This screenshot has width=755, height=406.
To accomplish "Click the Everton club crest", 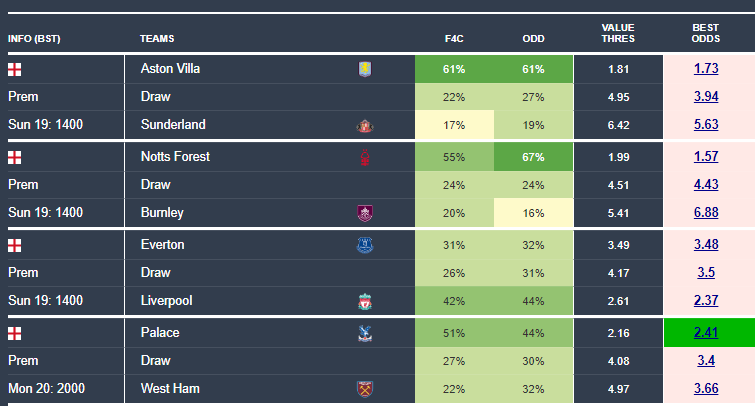I will (364, 245).
